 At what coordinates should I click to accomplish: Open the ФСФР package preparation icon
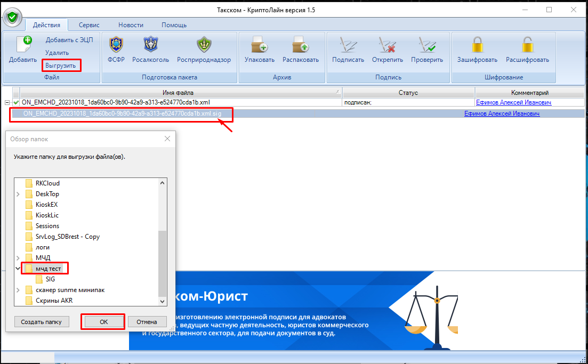[116, 45]
